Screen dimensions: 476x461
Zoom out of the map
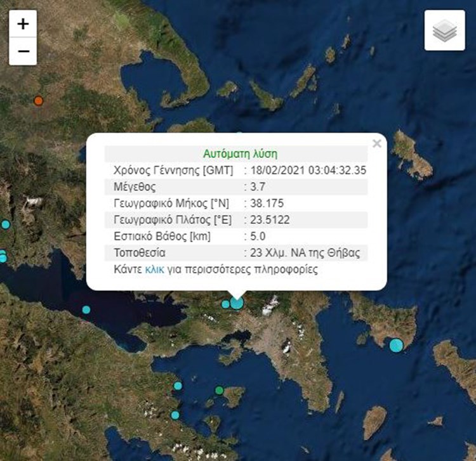click(23, 51)
